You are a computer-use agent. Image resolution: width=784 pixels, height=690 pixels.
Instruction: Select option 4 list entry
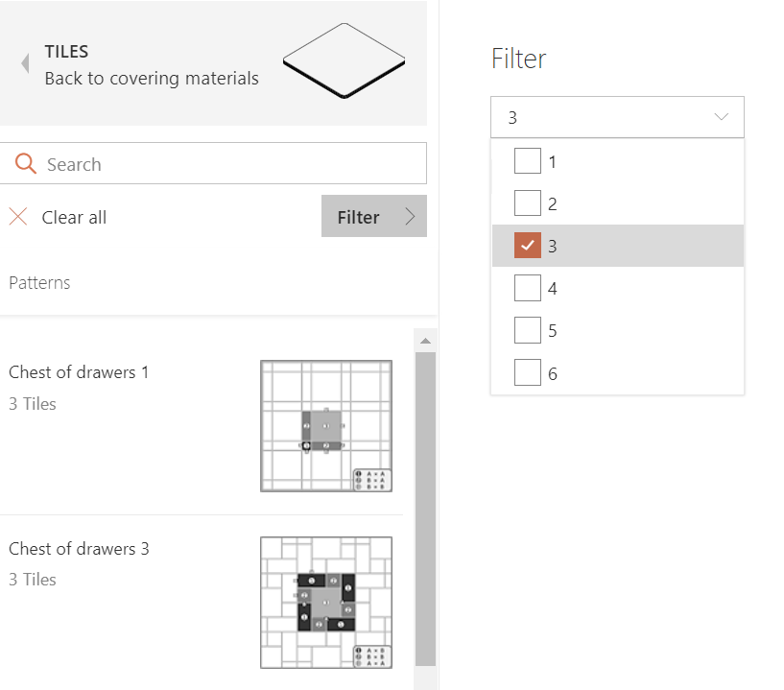click(x=617, y=288)
